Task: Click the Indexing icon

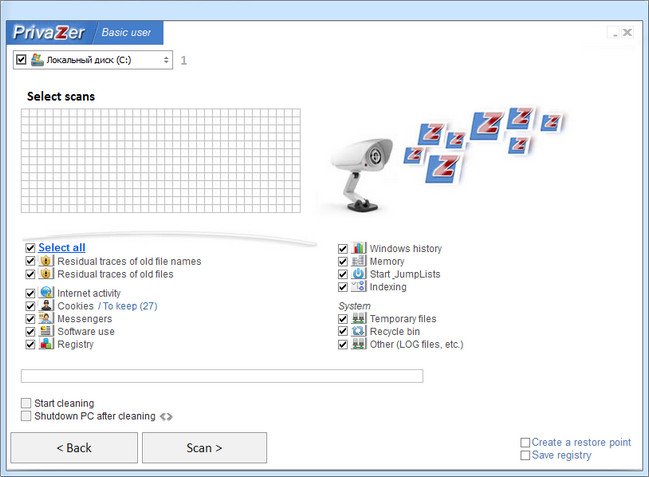Action: point(358,287)
